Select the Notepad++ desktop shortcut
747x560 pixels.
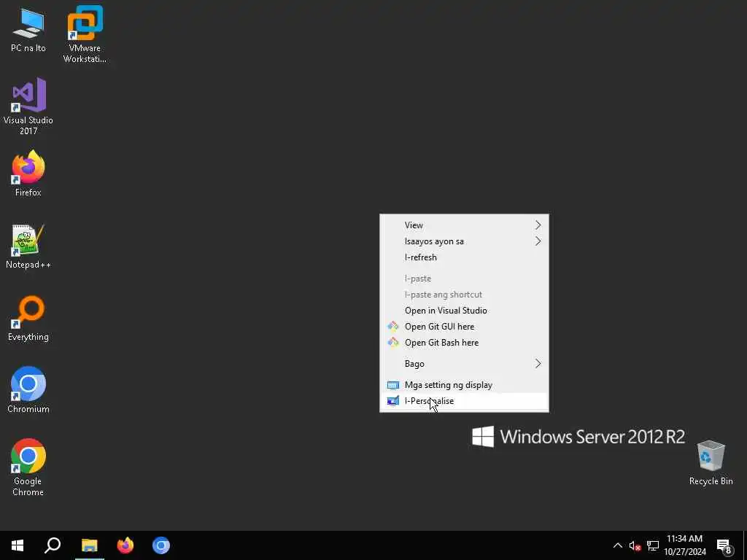tap(28, 246)
